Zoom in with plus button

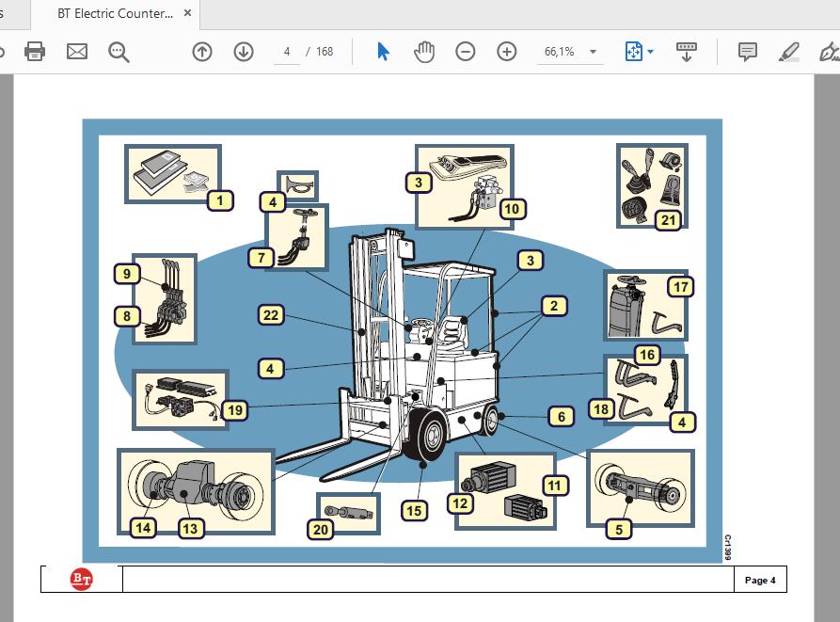coord(507,52)
